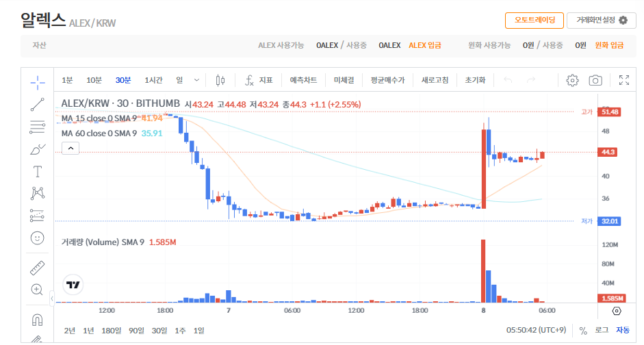
Task: Open the horizontal lines Fibonacci tool
Action: 38,127
